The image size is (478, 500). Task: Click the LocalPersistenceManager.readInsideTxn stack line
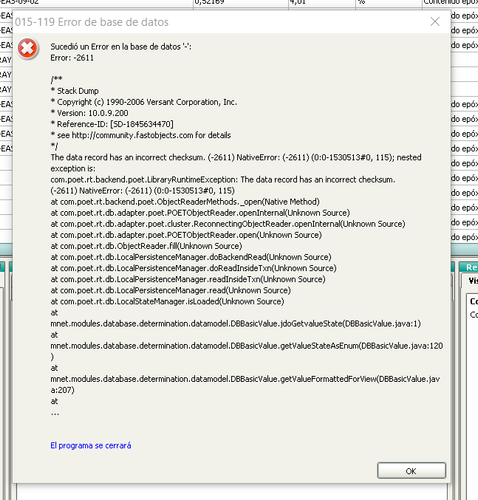pos(188,279)
